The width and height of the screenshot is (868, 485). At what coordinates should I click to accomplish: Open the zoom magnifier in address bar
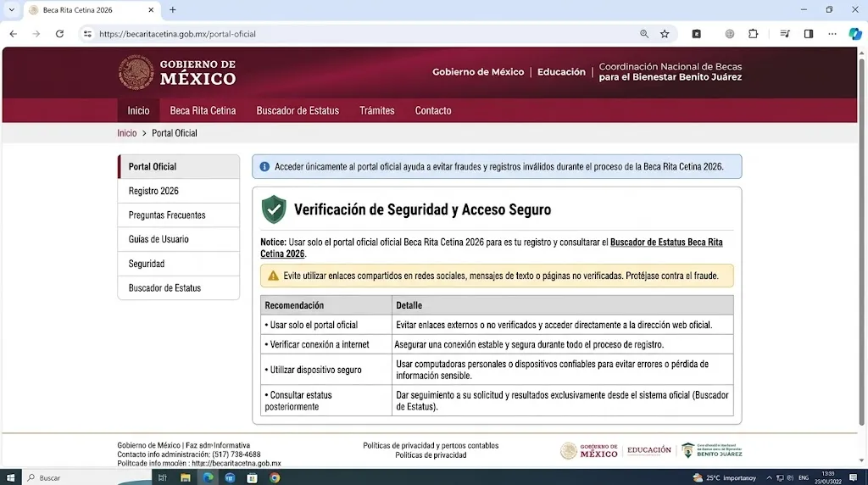click(x=644, y=34)
